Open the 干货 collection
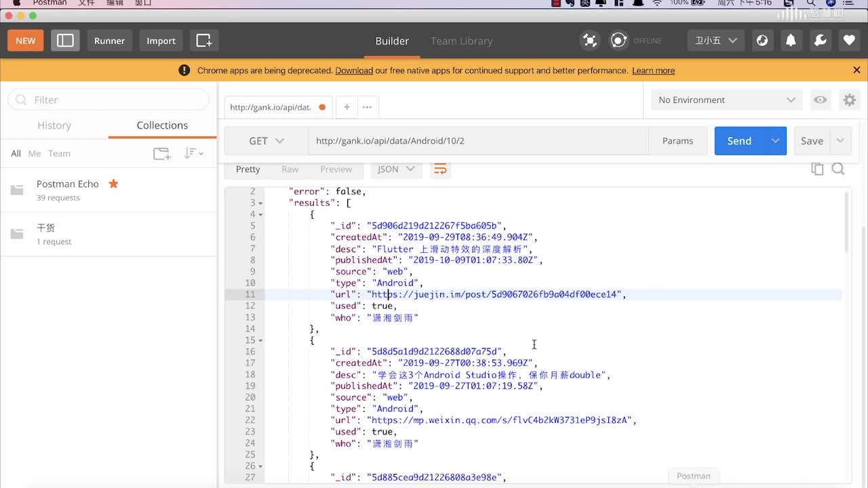The height and width of the screenshot is (488, 868). (108, 234)
